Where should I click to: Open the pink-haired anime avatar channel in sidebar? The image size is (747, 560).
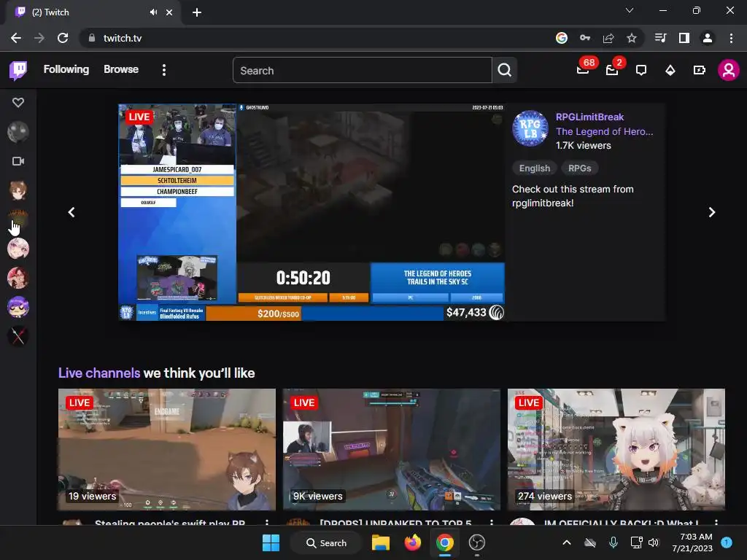(18, 249)
